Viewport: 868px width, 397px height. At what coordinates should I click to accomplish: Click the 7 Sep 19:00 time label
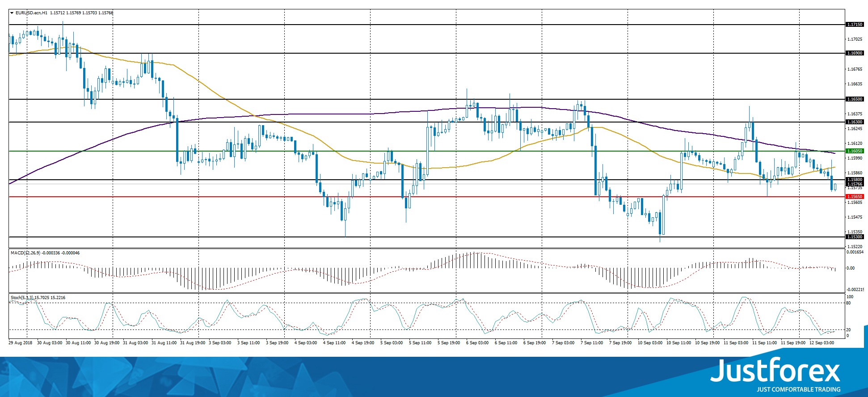coord(620,343)
